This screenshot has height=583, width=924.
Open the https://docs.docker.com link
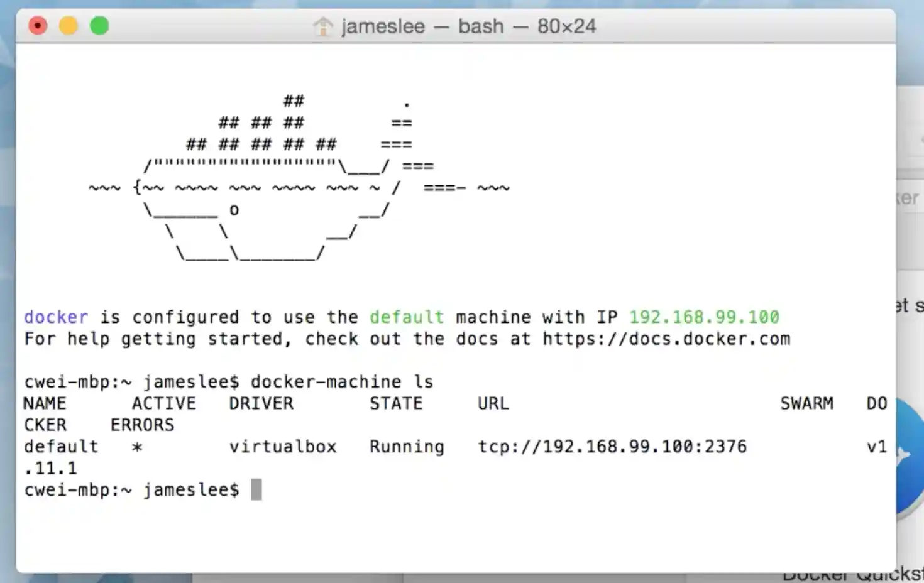pos(666,339)
